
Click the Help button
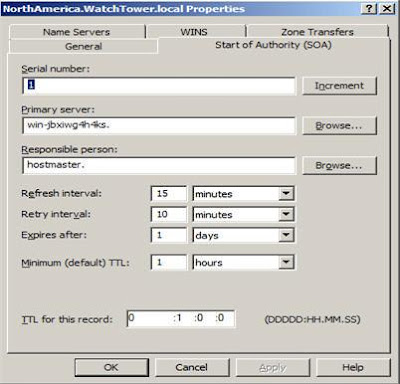[353, 367]
